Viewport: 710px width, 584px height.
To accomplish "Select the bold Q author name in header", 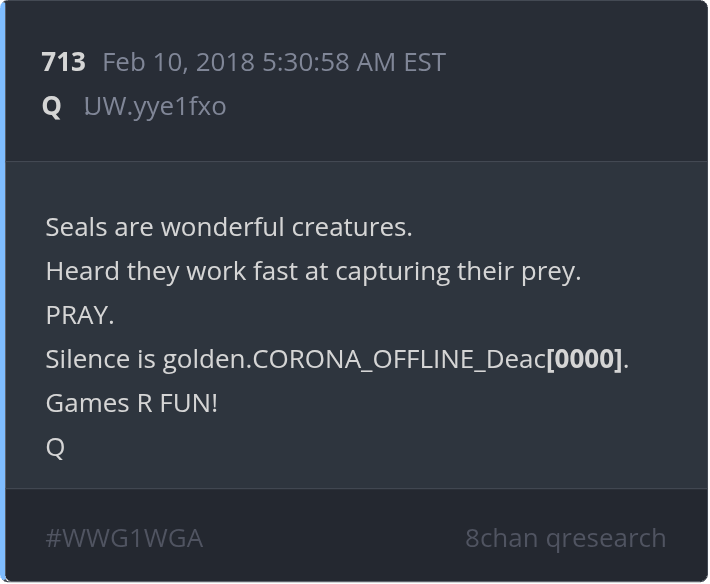I will coord(52,106).
